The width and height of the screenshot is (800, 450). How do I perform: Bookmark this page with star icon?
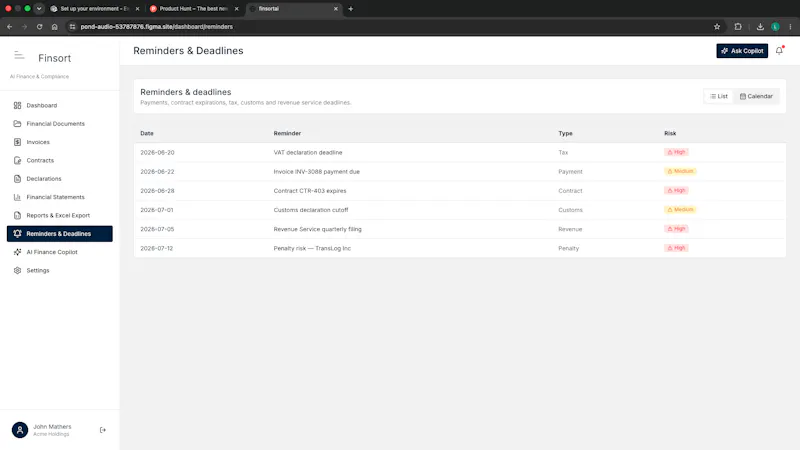click(x=717, y=27)
